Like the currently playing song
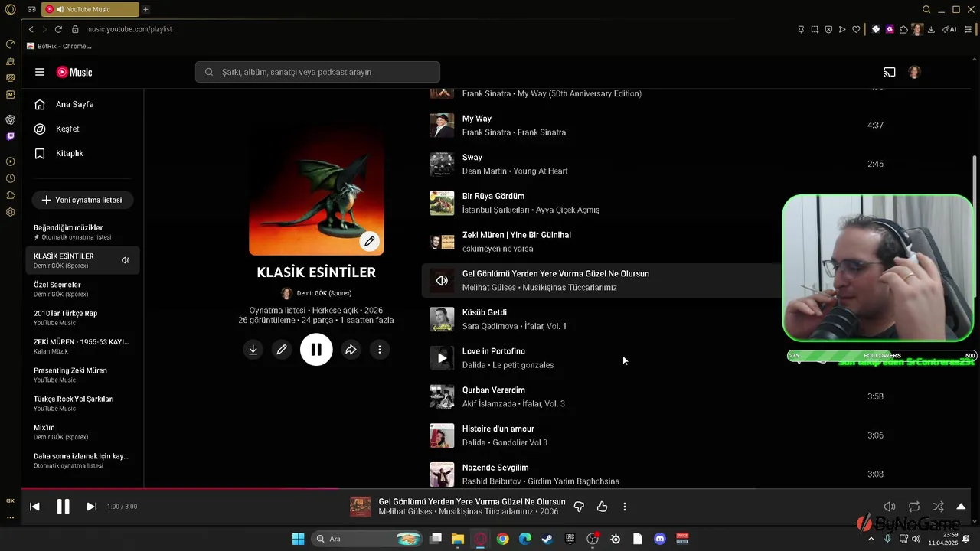This screenshot has width=980, height=551. point(602,507)
